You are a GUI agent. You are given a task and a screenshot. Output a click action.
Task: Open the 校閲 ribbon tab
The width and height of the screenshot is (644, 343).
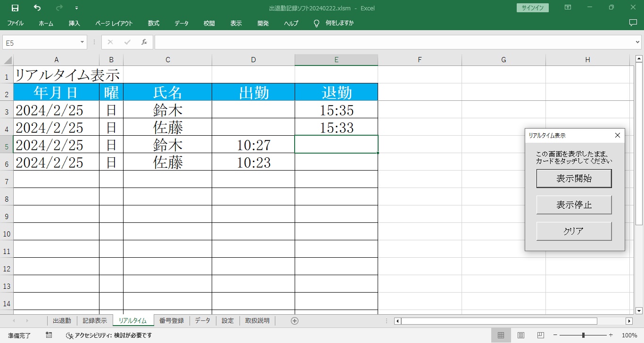[x=209, y=23]
